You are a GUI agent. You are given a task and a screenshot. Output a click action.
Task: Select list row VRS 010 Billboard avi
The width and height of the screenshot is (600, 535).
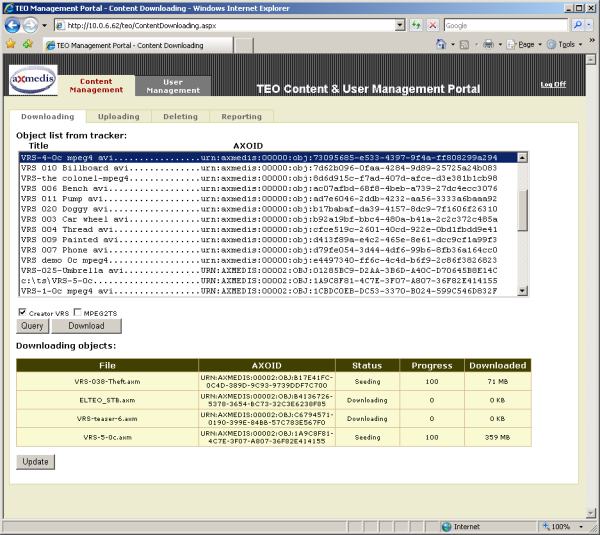coord(268,168)
